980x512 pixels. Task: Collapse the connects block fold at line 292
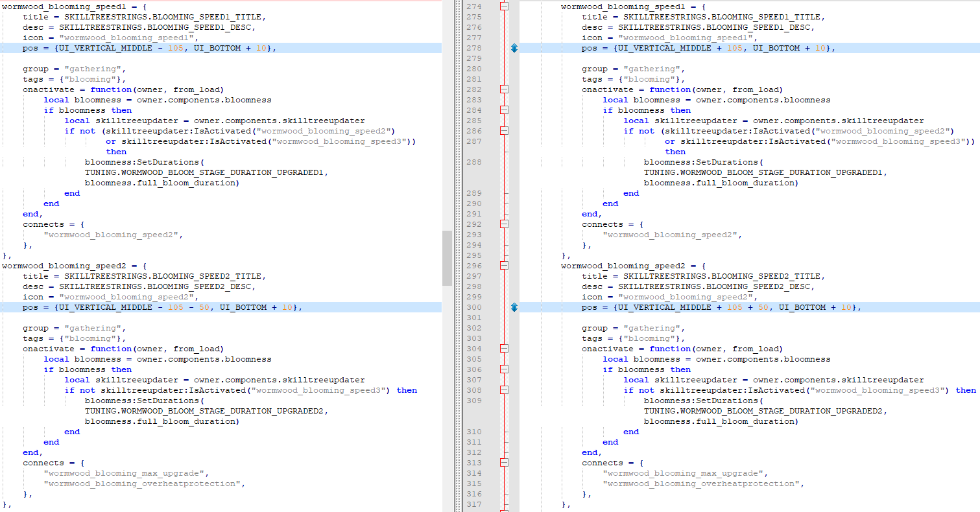tap(504, 224)
